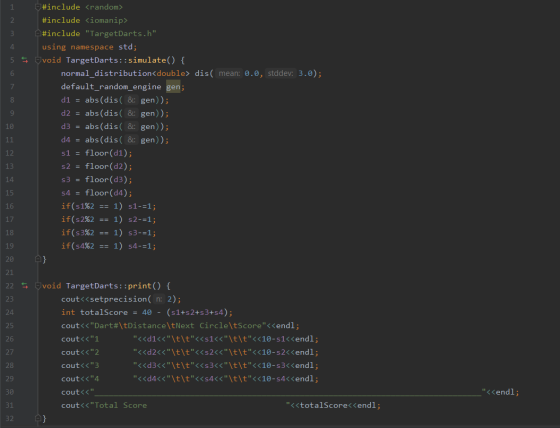Viewport: 560px width, 428px height.
Task: Collapse the include block fold marker on line 1
Action: point(38,7)
